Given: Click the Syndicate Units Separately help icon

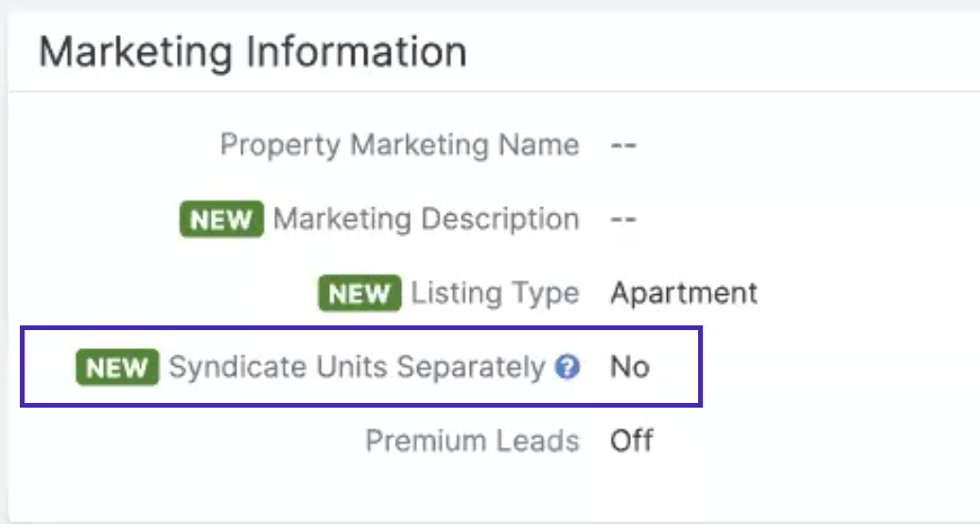Looking at the screenshot, I should (567, 367).
